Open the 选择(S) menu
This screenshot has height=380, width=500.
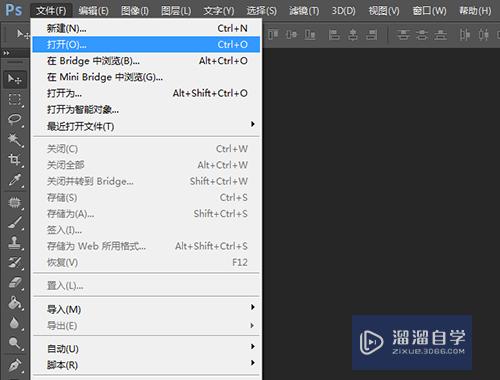tap(261, 11)
